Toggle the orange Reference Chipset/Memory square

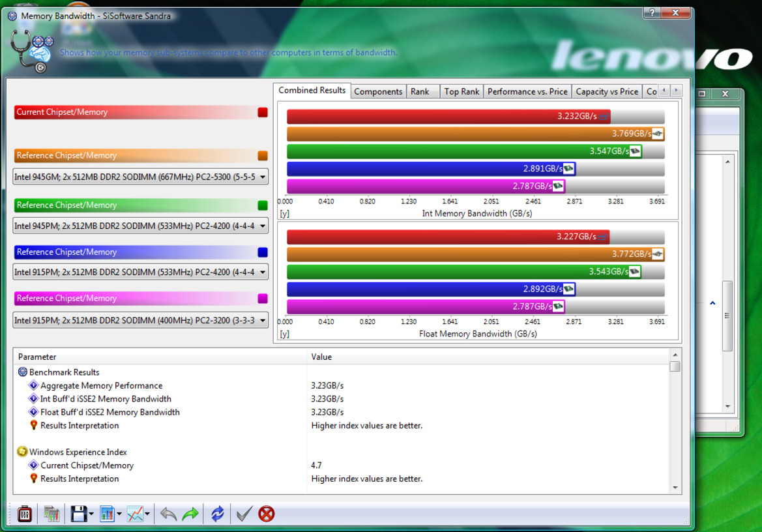[x=263, y=155]
